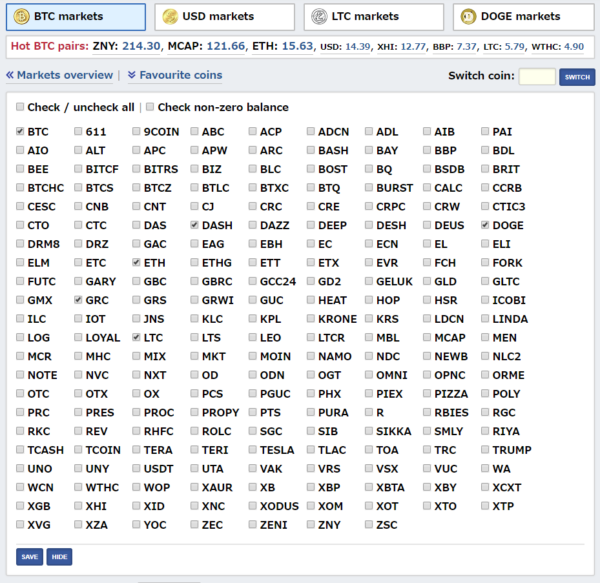Check the ZNY coin checkbox
This screenshot has height=583, width=600.
[311, 524]
